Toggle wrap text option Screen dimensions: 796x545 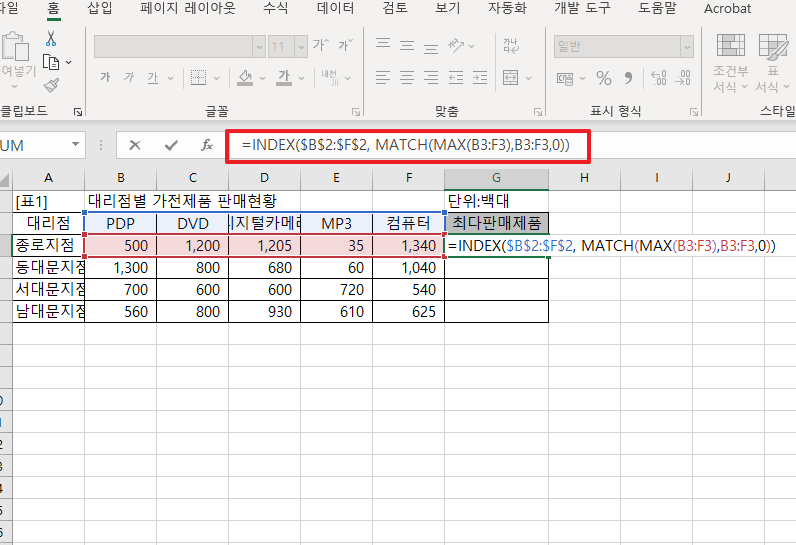(x=511, y=46)
